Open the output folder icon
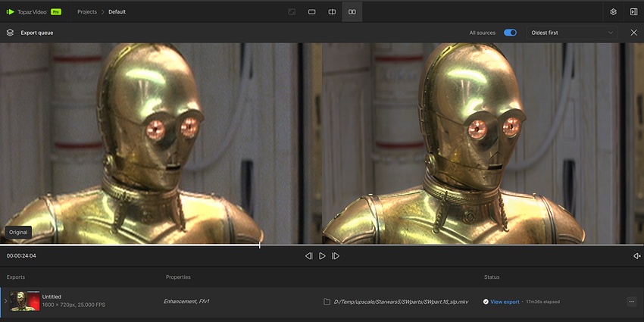The image size is (644, 322). tap(327, 302)
